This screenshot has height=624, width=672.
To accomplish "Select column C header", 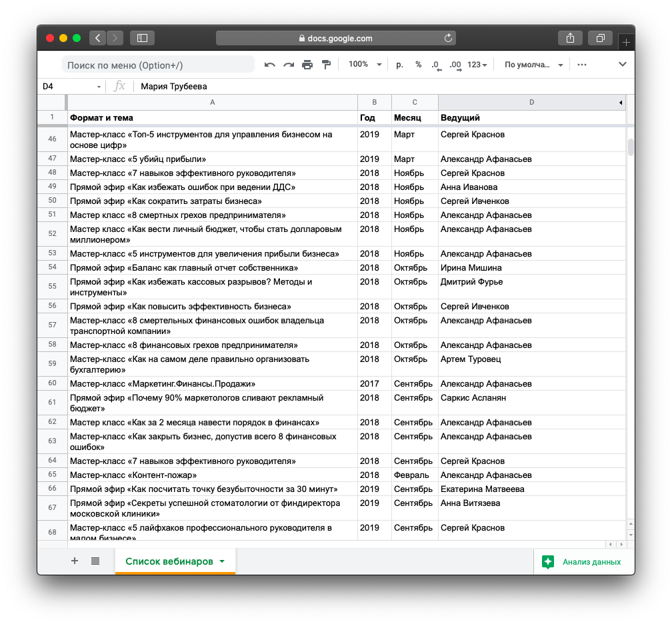I will coord(415,103).
